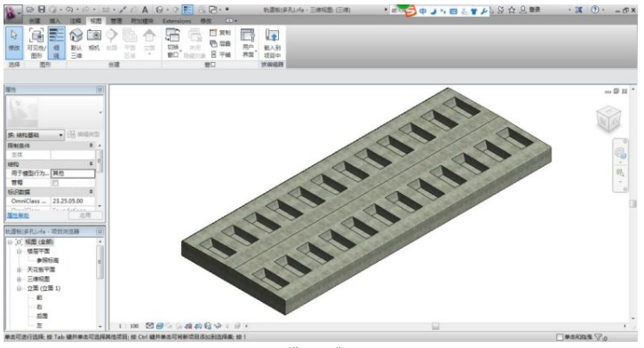Viewport: 644px width, 348px height.
Task: Click the view scale 1:100
Action: [x=128, y=327]
